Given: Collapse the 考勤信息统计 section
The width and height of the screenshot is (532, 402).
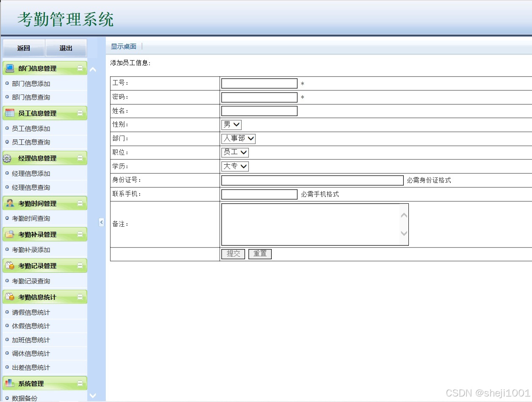Looking at the screenshot, I should coord(80,297).
